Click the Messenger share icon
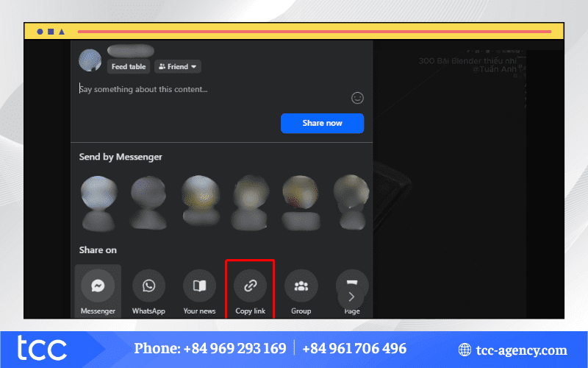 click(98, 286)
